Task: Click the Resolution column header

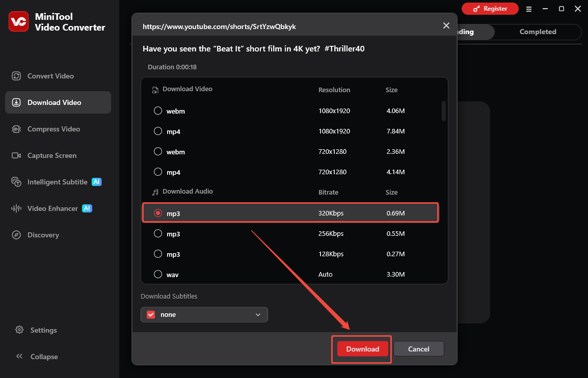Action: [334, 90]
